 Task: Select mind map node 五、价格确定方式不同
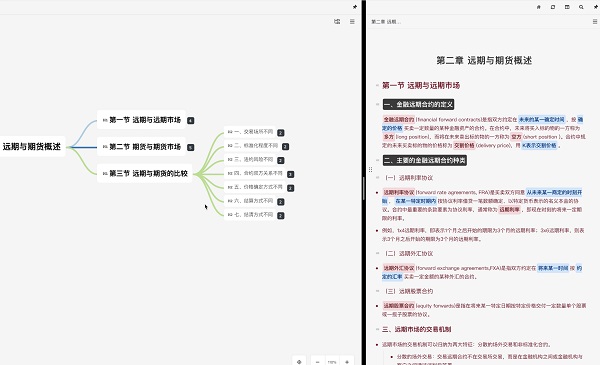pos(255,187)
